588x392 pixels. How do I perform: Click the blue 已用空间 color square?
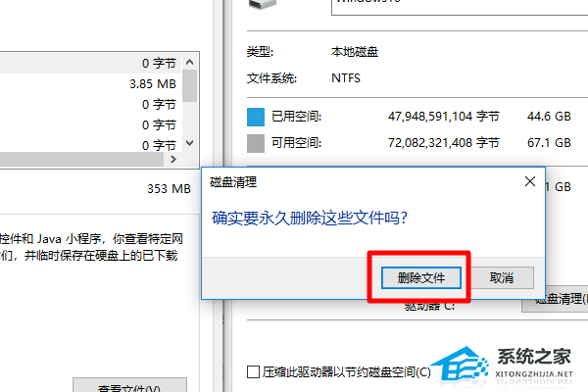pos(256,117)
